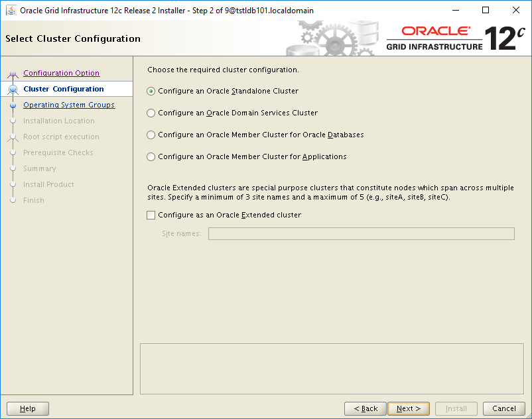Viewport: 532px width, 419px height.
Task: Open the Operating System Groups link
Action: pyautogui.click(x=69, y=105)
